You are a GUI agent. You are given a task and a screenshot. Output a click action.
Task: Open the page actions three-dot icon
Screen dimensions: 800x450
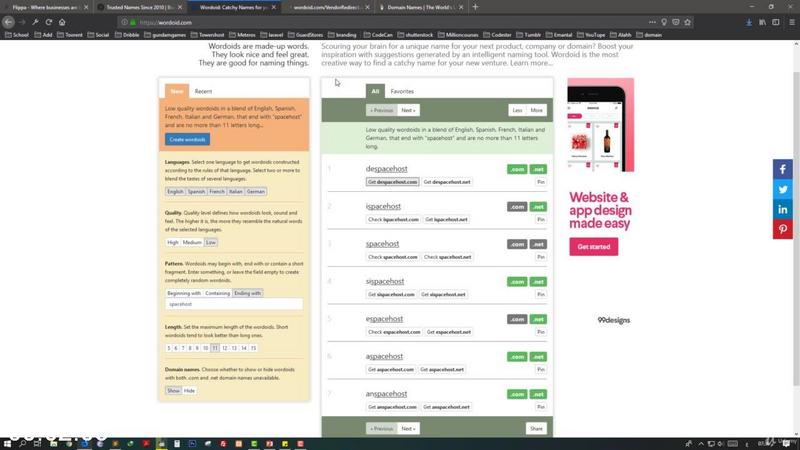tap(652, 22)
